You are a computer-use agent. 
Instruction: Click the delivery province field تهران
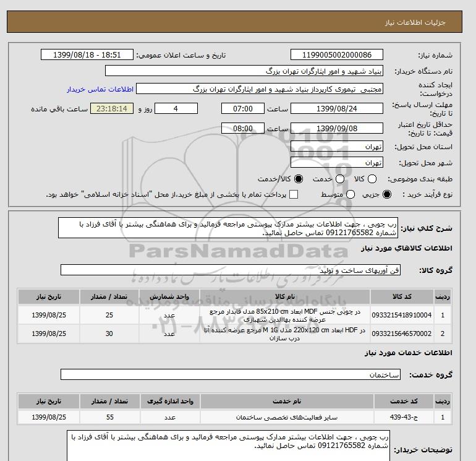pos(337,147)
